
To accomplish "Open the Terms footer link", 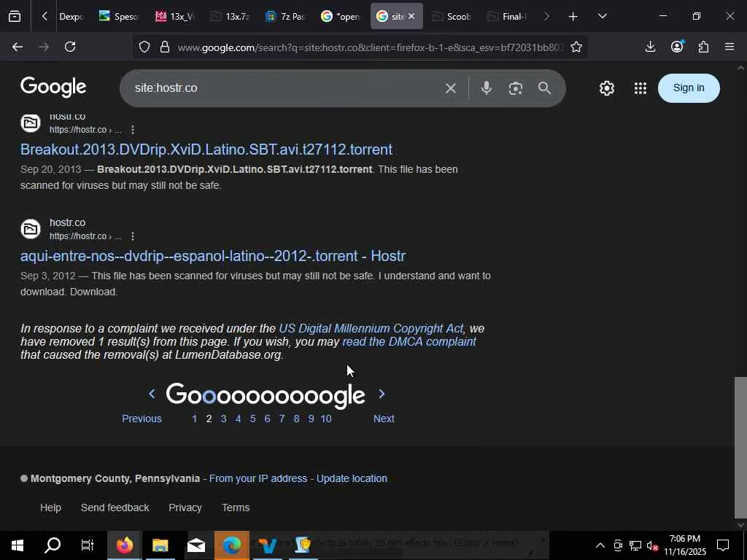I will pyautogui.click(x=236, y=507).
